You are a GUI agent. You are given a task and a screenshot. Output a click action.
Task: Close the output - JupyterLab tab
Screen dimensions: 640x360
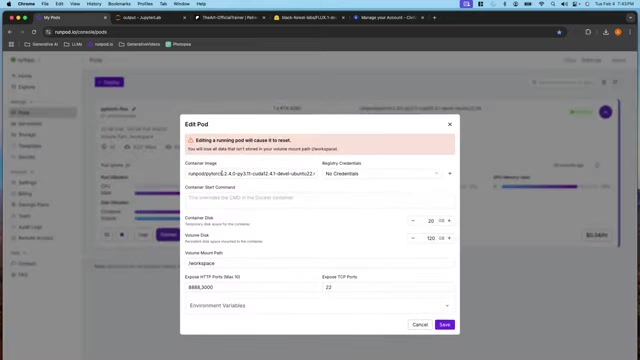coord(184,18)
